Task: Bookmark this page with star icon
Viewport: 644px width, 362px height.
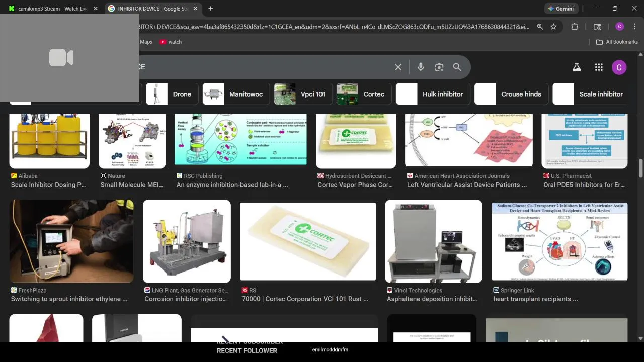Action: (553, 27)
